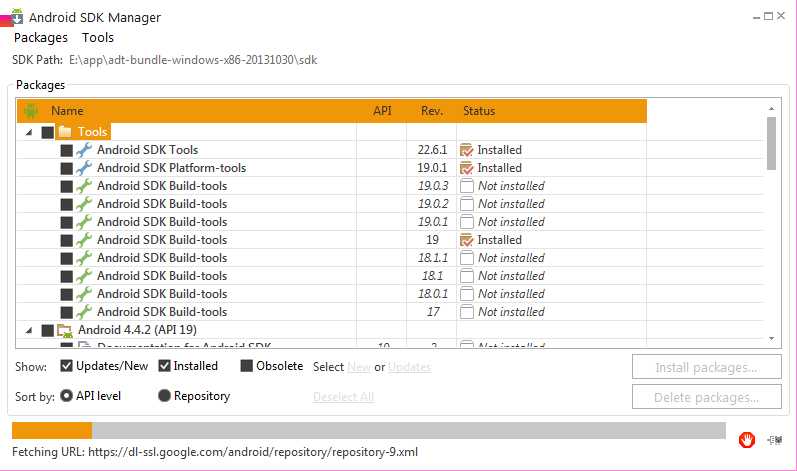797x471 pixels.
Task: Click the Android SDK Platform-tools wrench icon
Action: click(84, 168)
